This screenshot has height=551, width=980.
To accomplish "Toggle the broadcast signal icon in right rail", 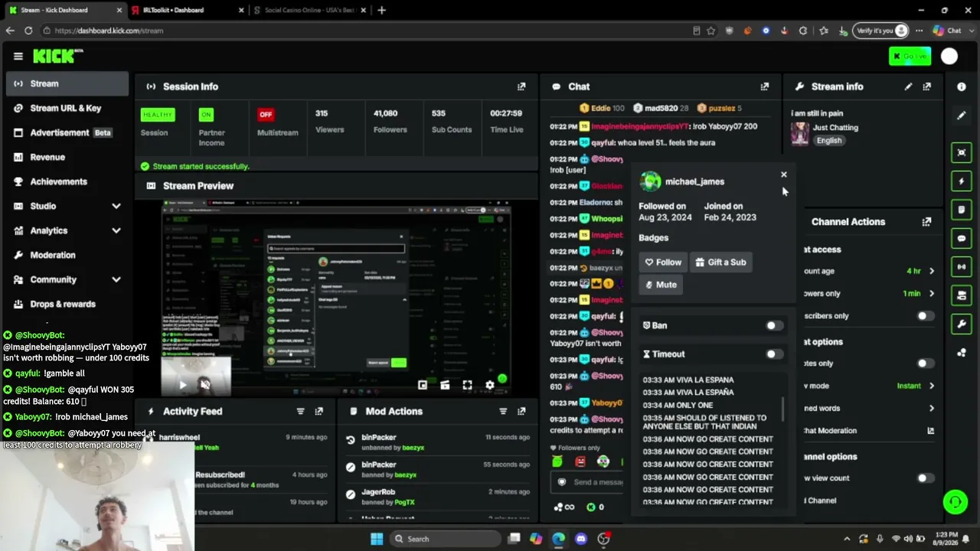I will [962, 266].
